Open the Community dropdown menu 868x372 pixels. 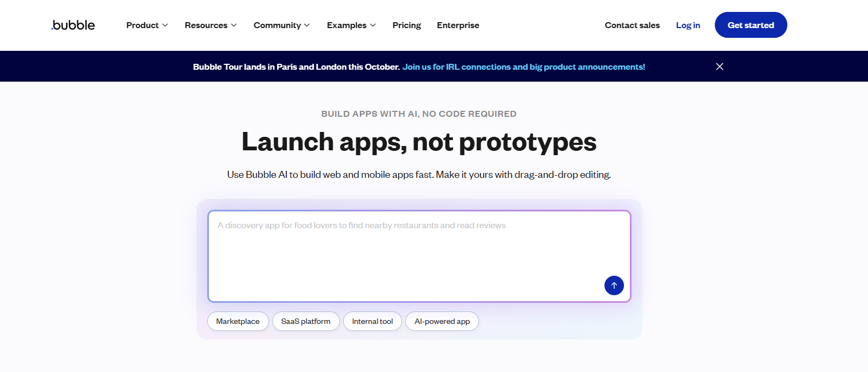point(281,25)
